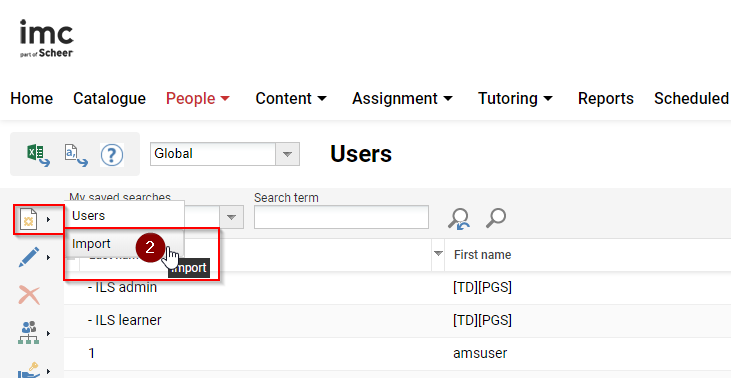Click the blue pencil edit icon
This screenshot has width=731, height=378.
tap(29, 257)
